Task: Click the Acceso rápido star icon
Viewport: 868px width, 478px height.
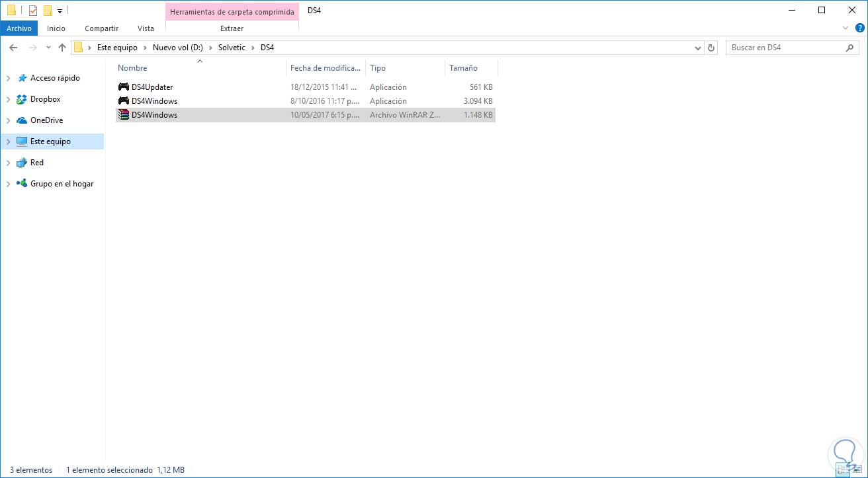Action: point(22,78)
